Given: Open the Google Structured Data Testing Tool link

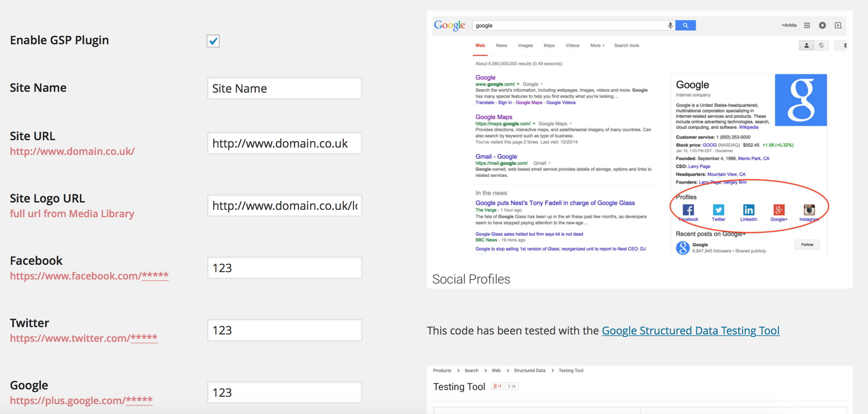Looking at the screenshot, I should click(691, 331).
